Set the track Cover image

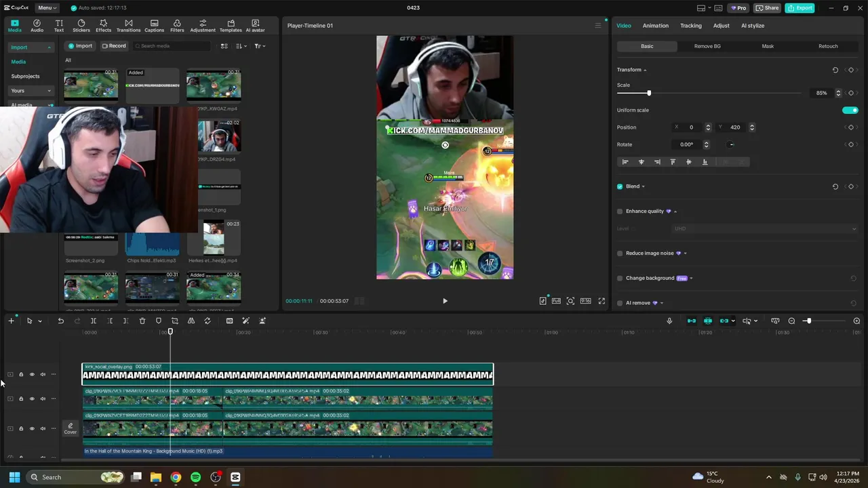pyautogui.click(x=71, y=428)
